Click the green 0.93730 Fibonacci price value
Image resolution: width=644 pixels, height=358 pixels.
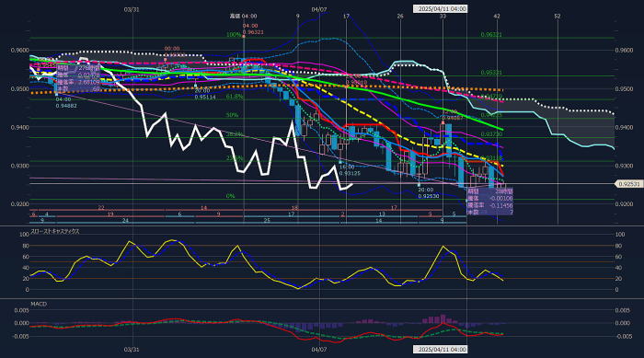point(491,134)
